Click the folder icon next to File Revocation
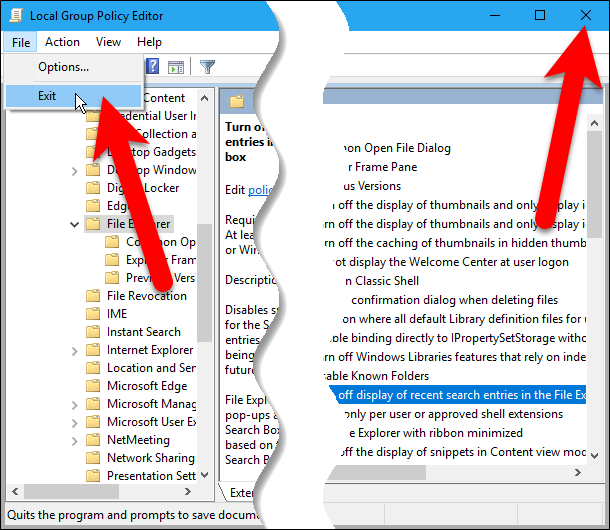Screen dimensions: 610x530 click(93, 296)
